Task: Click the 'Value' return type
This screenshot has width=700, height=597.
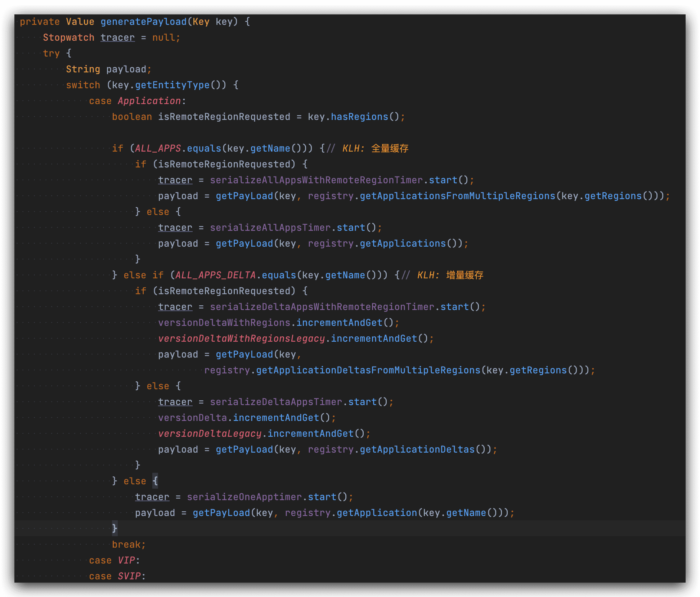Action: [x=80, y=22]
